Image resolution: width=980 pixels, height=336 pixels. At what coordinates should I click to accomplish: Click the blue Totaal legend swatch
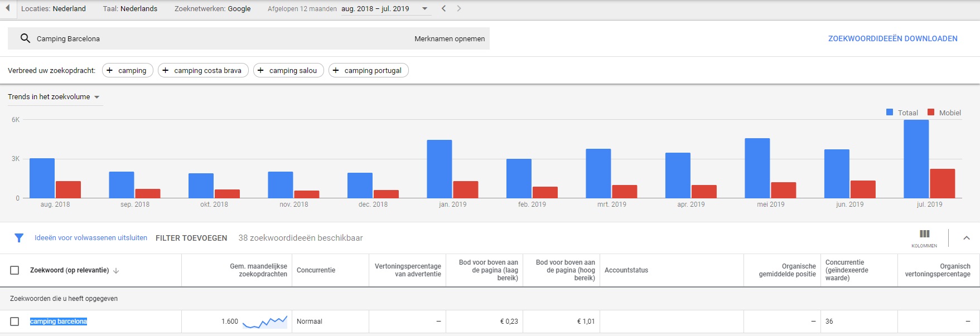pyautogui.click(x=890, y=113)
